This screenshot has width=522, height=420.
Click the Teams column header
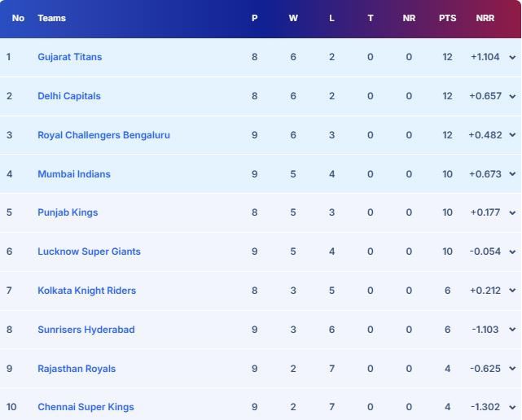point(51,18)
